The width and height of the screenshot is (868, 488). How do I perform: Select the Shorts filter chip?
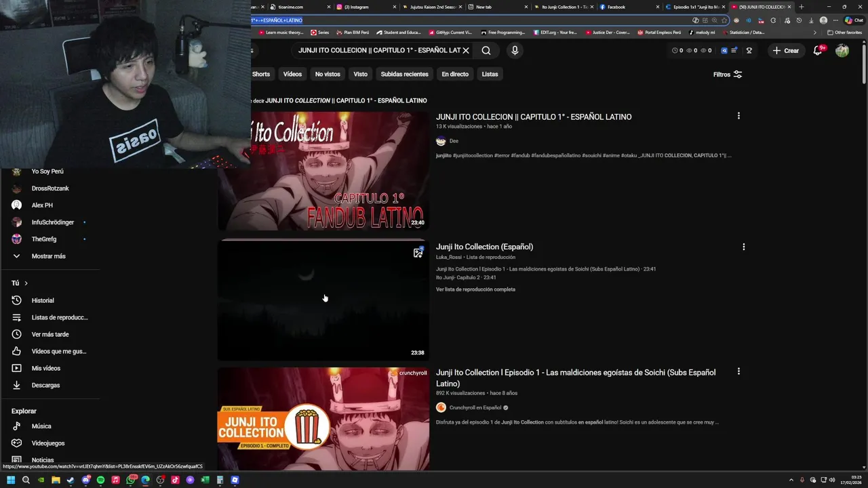261,74
